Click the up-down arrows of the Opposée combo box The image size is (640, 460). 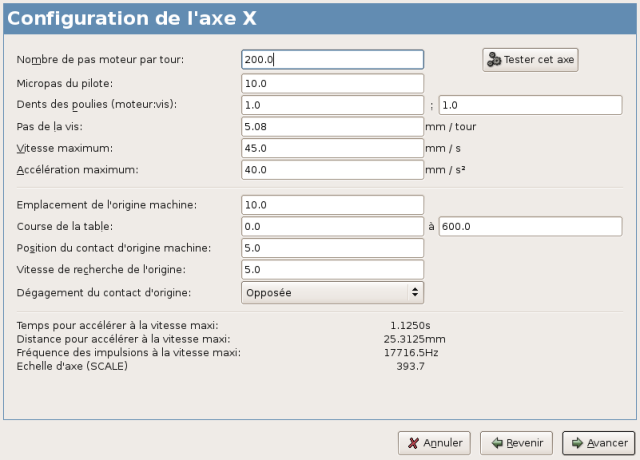click(415, 292)
